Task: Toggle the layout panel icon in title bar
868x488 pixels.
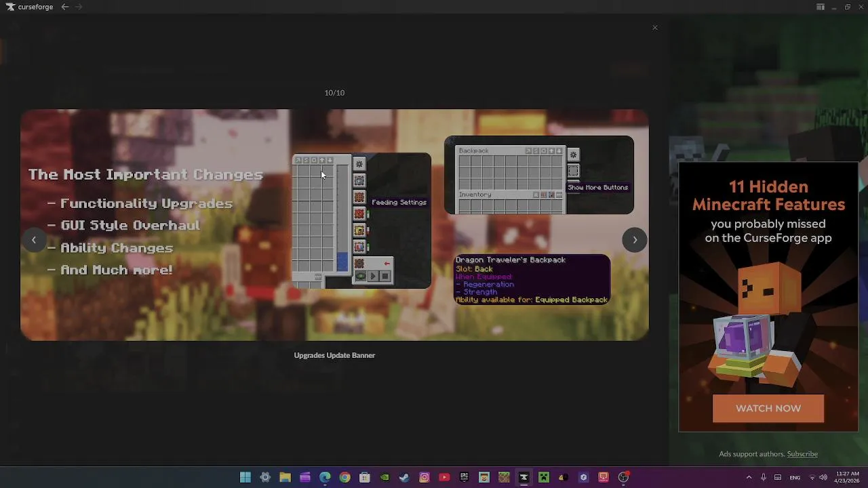Action: coord(821,7)
